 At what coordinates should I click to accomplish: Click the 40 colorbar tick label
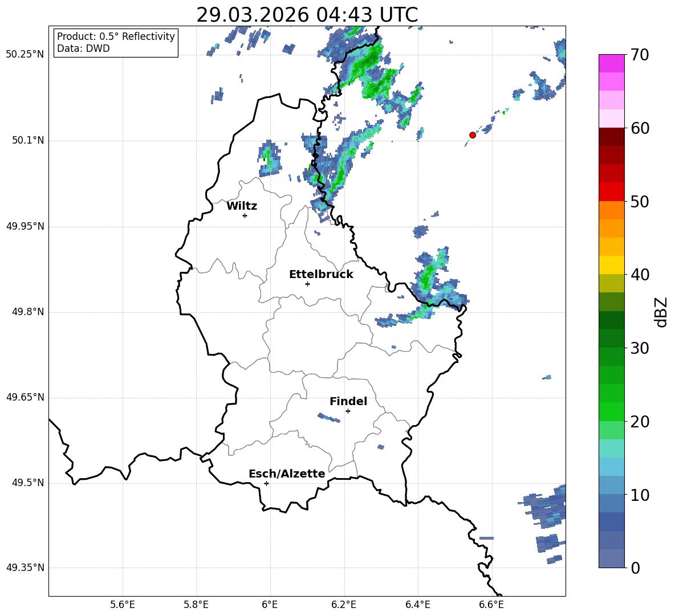point(640,275)
